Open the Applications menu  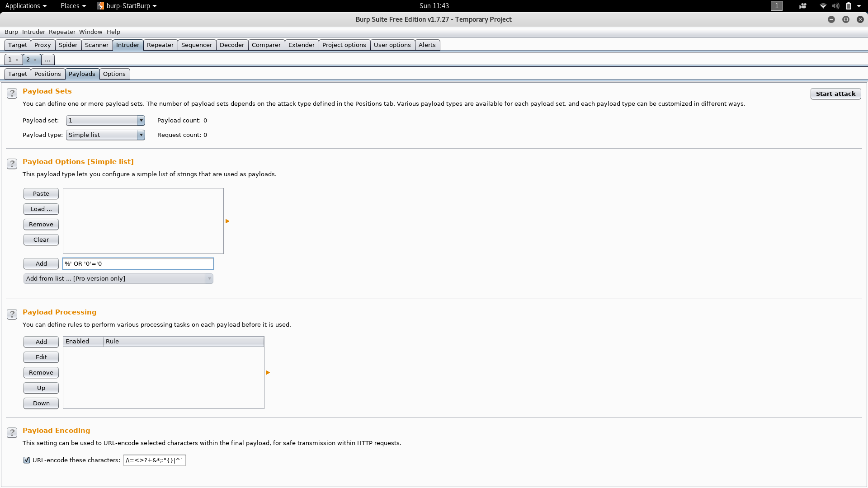pyautogui.click(x=26, y=6)
